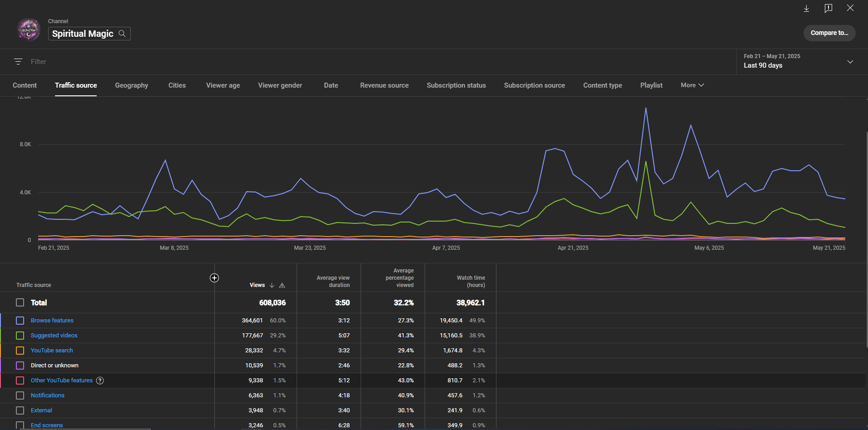Expand the Last 90 days date range

[802, 62]
